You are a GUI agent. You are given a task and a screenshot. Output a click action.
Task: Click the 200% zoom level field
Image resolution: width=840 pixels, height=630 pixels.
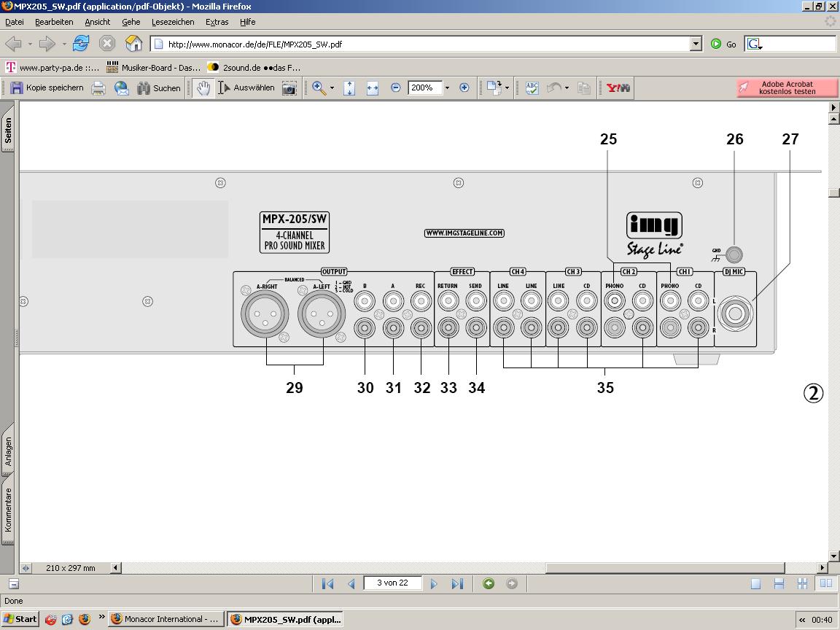425,87
